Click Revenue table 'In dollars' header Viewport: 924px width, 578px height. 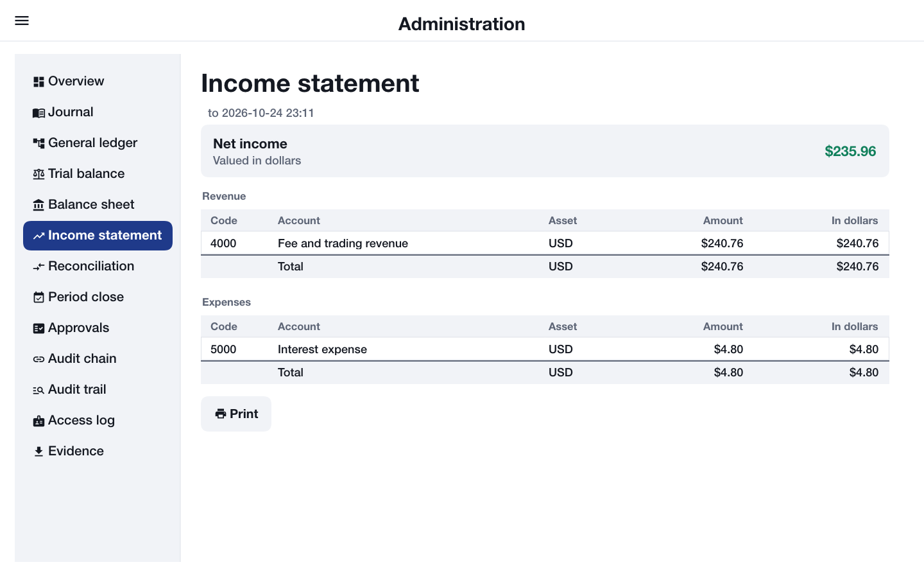855,221
